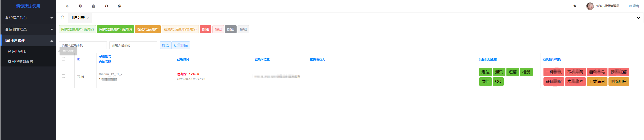Screen dimensions: 644x140
Task: Focus the 请输入登录手机 input field
Action: point(83,45)
